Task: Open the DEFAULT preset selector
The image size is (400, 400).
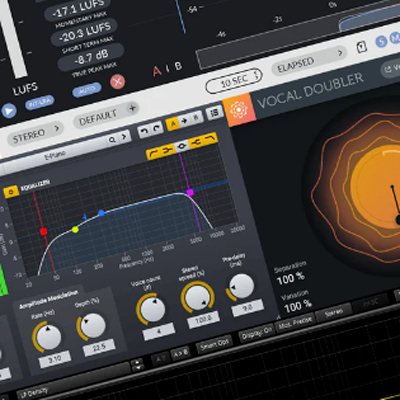Action: click(106, 115)
